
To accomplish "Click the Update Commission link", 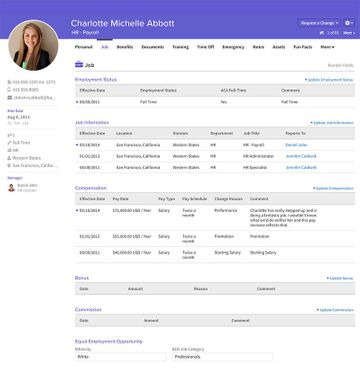I will tap(335, 310).
